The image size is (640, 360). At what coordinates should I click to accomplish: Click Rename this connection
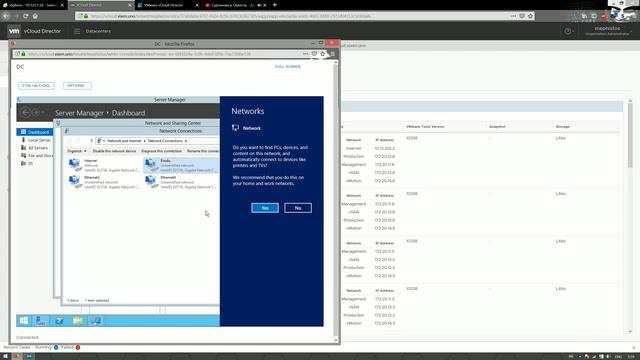pyautogui.click(x=203, y=151)
